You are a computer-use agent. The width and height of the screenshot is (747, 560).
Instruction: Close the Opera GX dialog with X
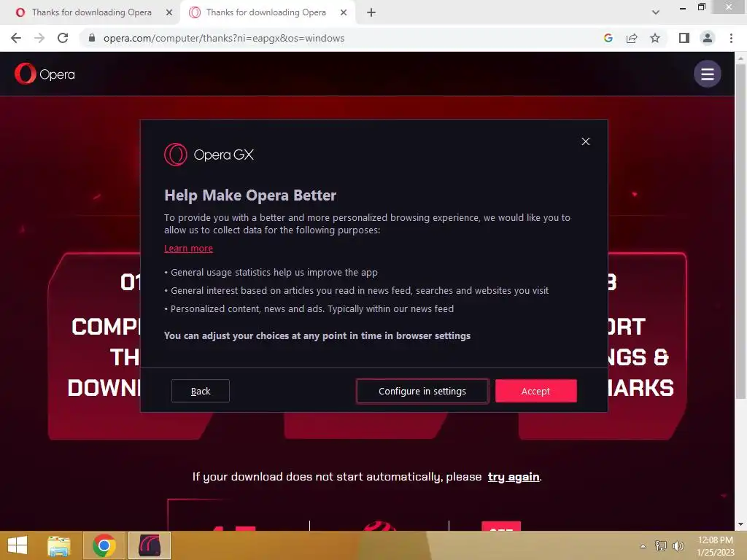586,141
